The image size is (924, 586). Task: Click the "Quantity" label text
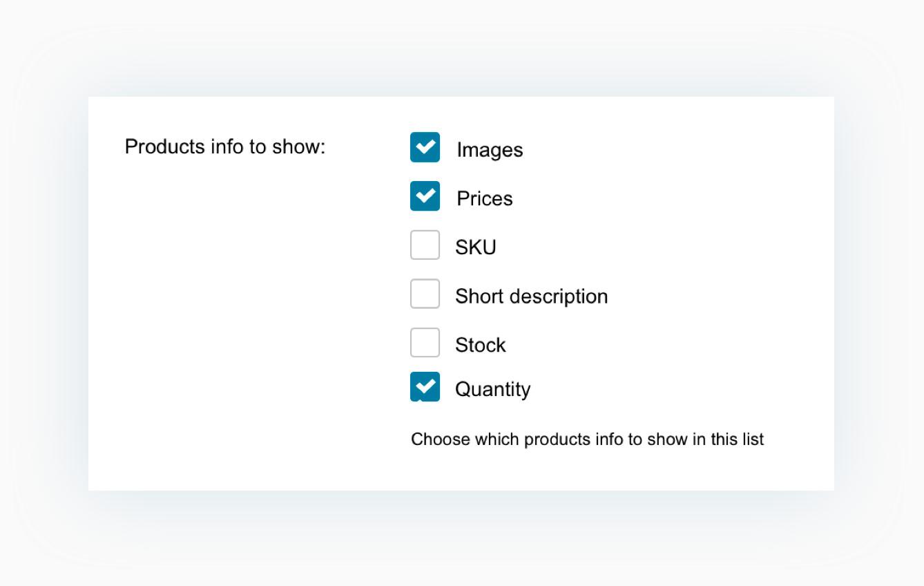click(x=493, y=390)
